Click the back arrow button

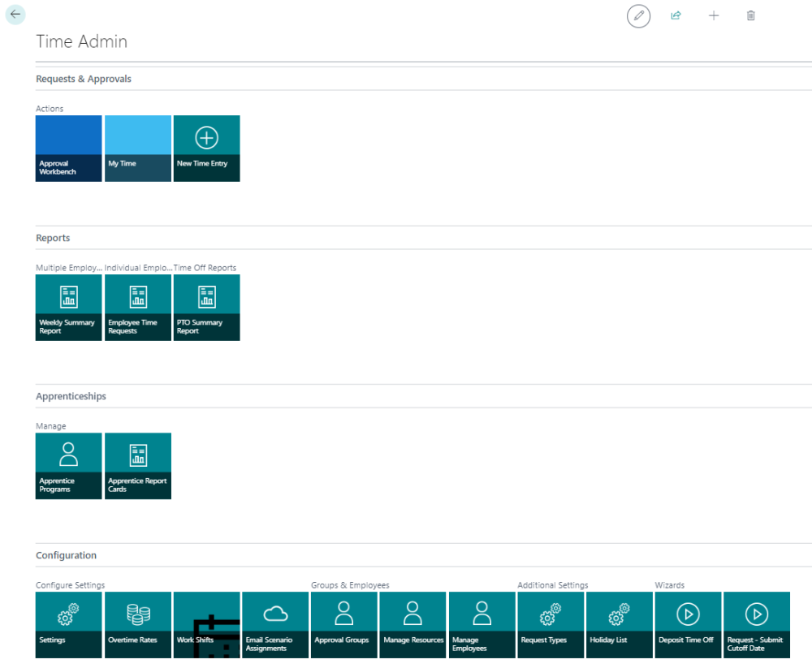point(15,14)
